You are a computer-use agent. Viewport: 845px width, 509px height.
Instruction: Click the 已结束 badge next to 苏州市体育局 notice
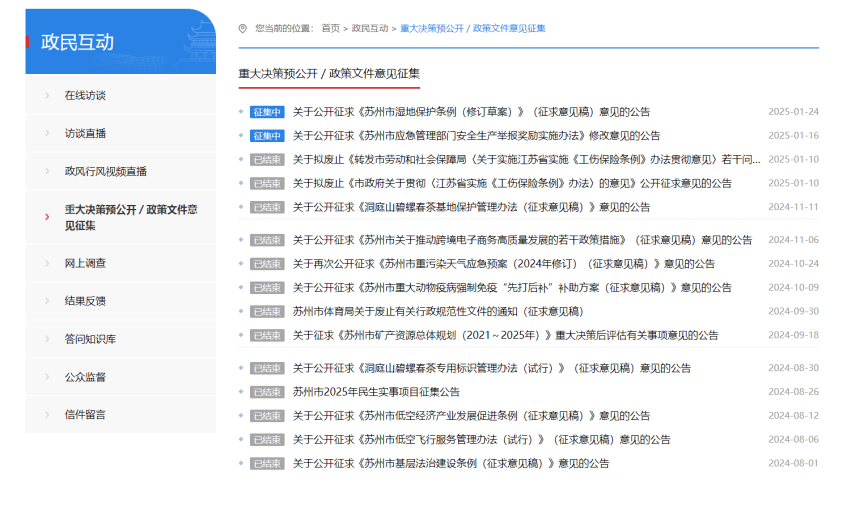(x=267, y=312)
